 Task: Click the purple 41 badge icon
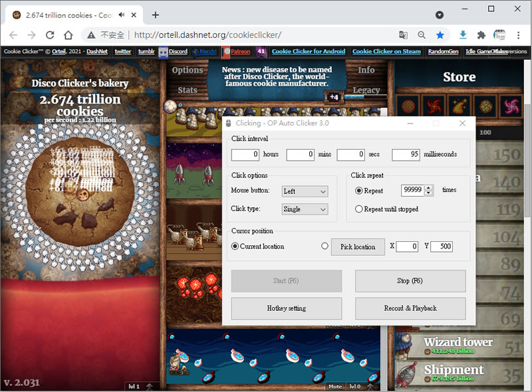pyautogui.click(x=261, y=52)
